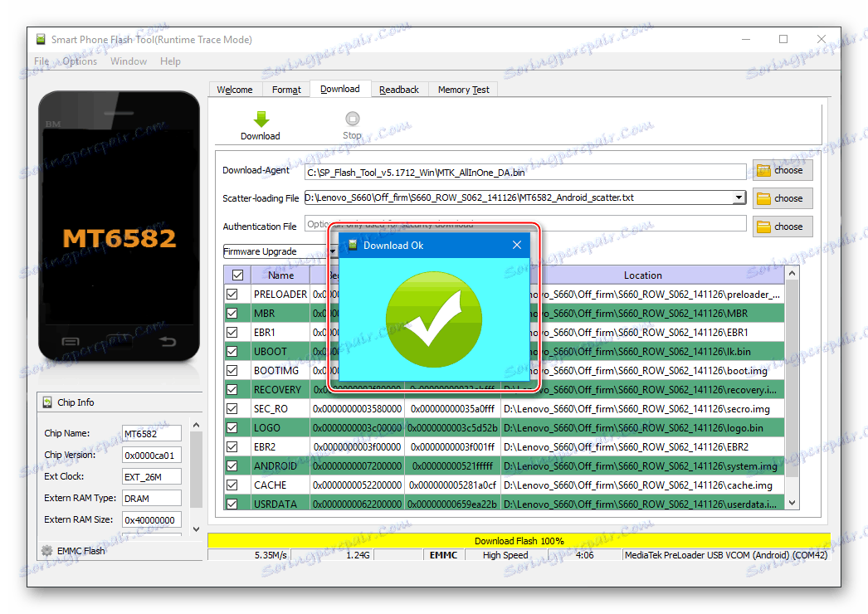Click the choose button for Authentication File
868x614 pixels.
(x=782, y=226)
